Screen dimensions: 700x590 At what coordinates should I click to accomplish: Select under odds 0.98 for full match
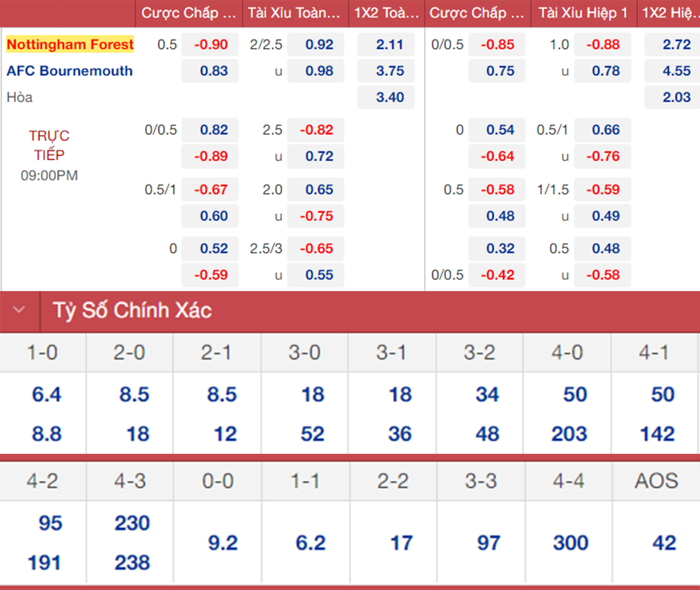[x=318, y=71]
